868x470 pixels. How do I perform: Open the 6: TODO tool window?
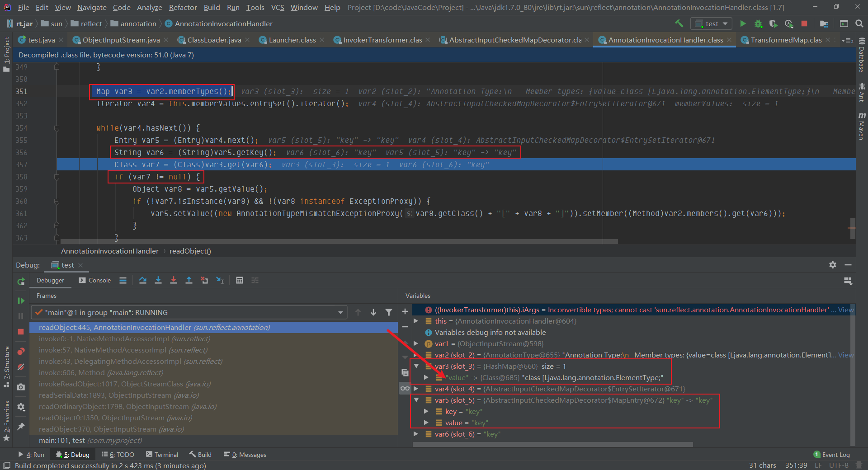tap(118, 455)
